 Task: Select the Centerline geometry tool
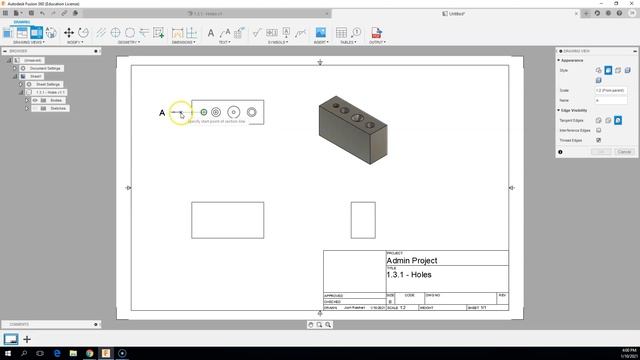[x=101, y=33]
